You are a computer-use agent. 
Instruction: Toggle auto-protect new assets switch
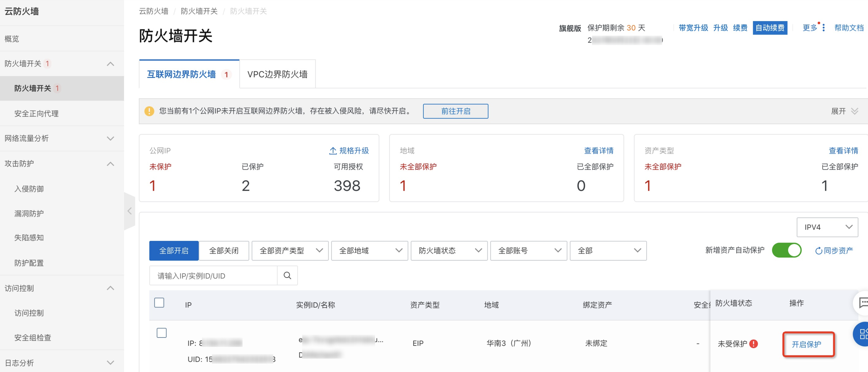pyautogui.click(x=786, y=250)
